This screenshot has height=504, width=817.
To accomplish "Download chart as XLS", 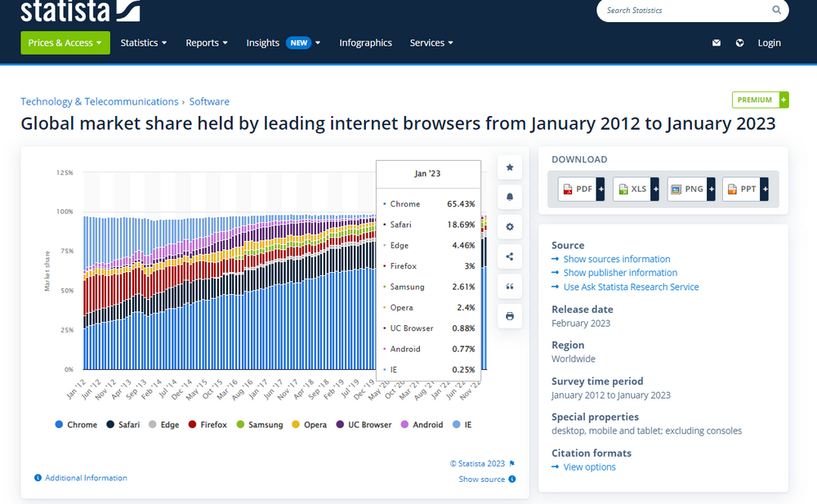I will tap(636, 190).
